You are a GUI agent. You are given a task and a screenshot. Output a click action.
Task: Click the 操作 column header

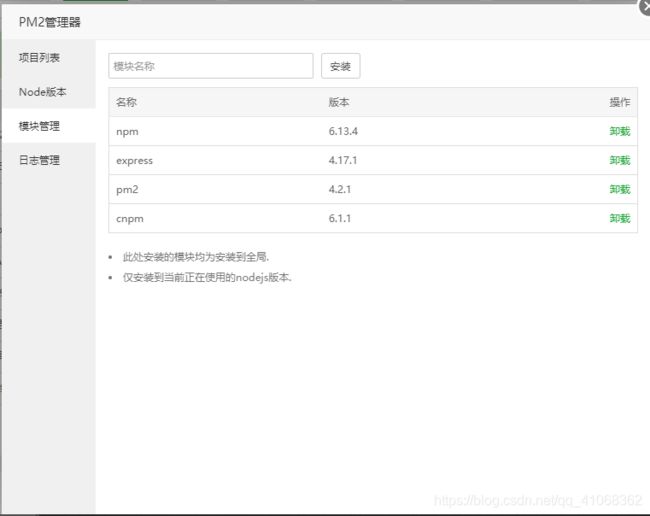click(620, 102)
